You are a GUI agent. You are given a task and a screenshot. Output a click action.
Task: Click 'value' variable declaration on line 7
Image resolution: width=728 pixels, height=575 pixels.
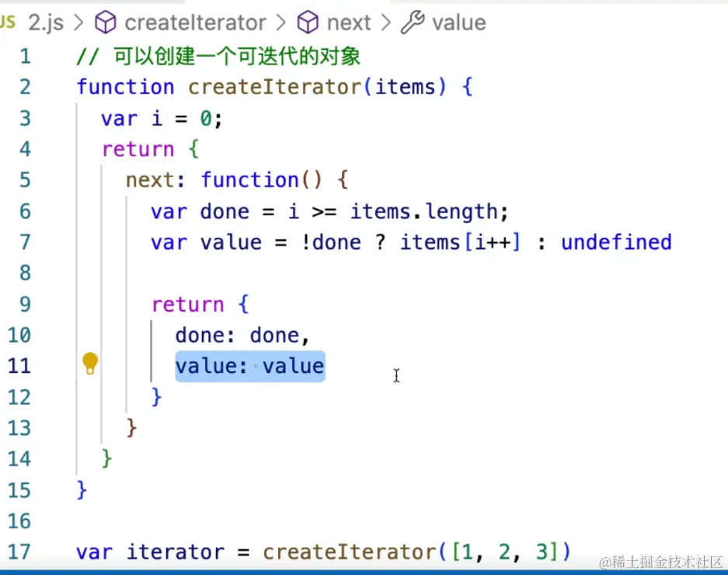232,242
